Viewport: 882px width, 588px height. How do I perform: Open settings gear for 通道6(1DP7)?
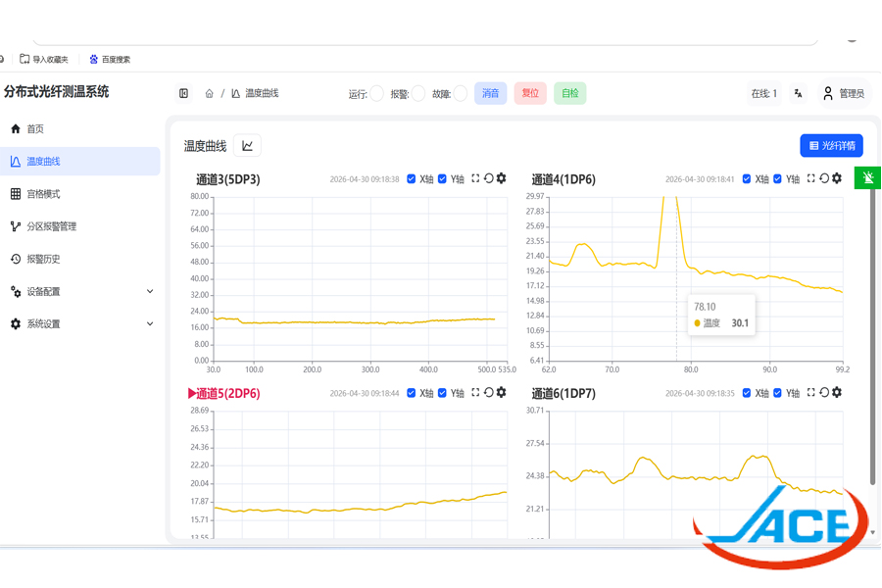coord(837,392)
